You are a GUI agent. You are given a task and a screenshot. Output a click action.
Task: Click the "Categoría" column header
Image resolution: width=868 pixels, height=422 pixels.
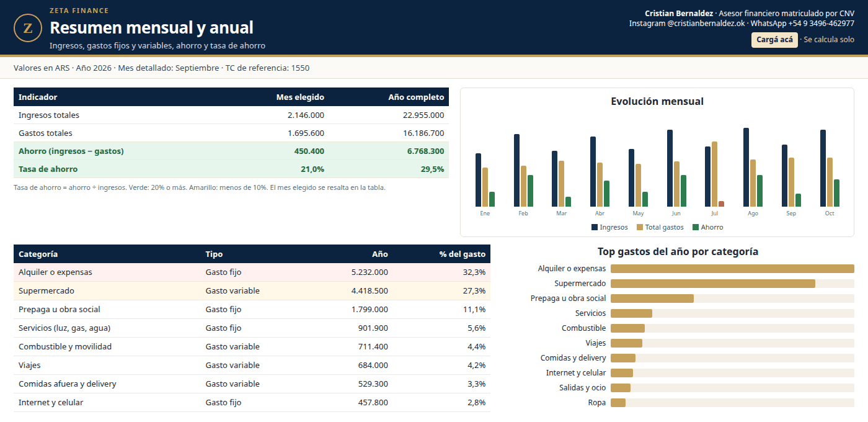pos(38,254)
